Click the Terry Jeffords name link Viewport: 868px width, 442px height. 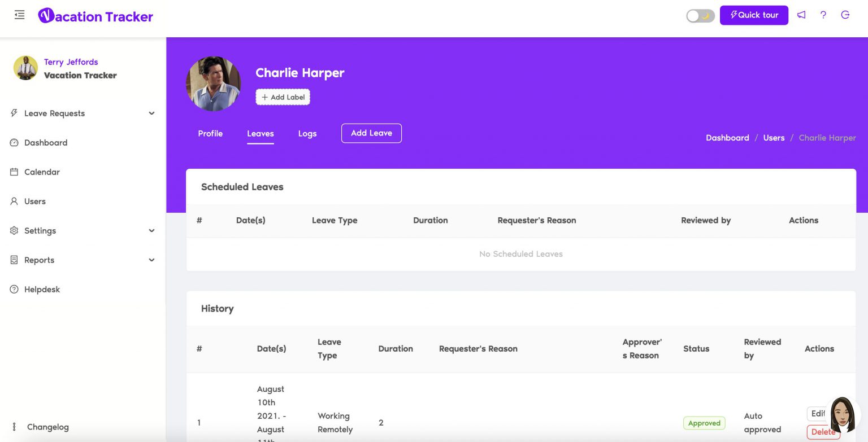pyautogui.click(x=71, y=62)
